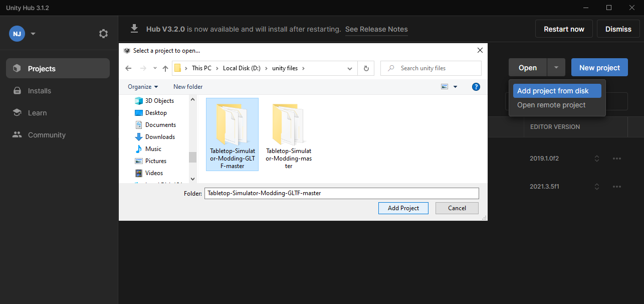
Task: Open the Open button dropdown arrow
Action: click(x=556, y=67)
